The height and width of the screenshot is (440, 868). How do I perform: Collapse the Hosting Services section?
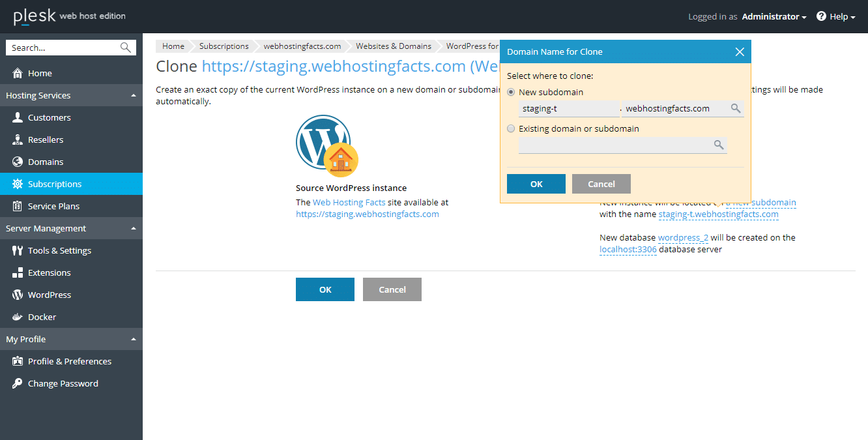tap(134, 95)
